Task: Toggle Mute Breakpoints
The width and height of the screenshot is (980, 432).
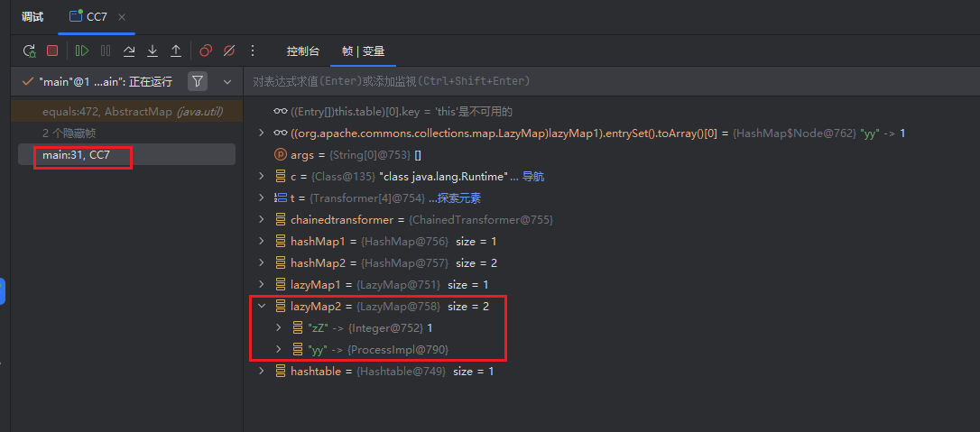Action: coord(229,51)
